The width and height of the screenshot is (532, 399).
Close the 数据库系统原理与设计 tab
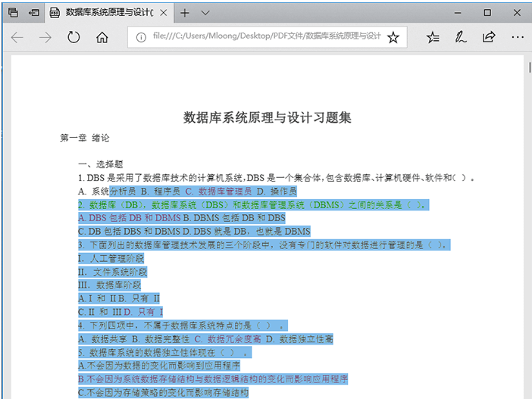(164, 13)
